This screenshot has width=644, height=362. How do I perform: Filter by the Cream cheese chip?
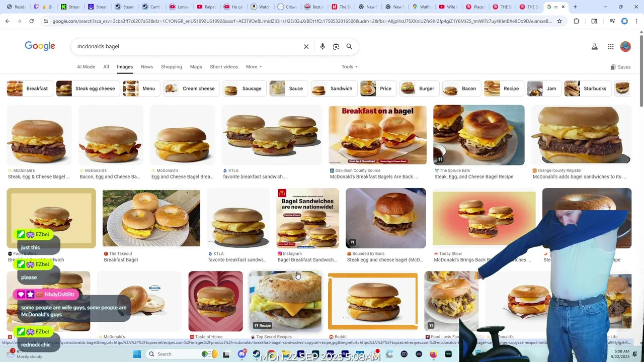(x=191, y=88)
